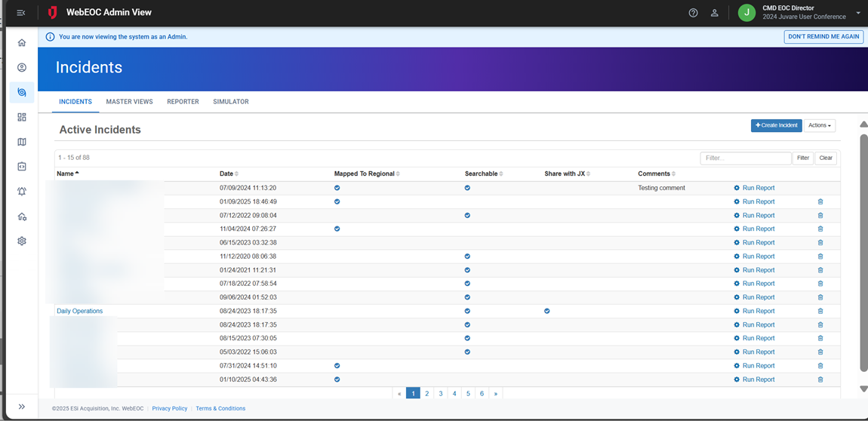Open the Simulator tab

(230, 102)
